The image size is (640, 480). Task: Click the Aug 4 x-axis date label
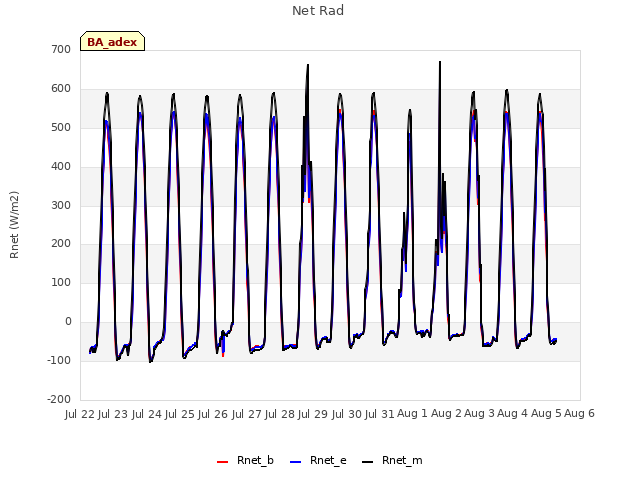513,414
